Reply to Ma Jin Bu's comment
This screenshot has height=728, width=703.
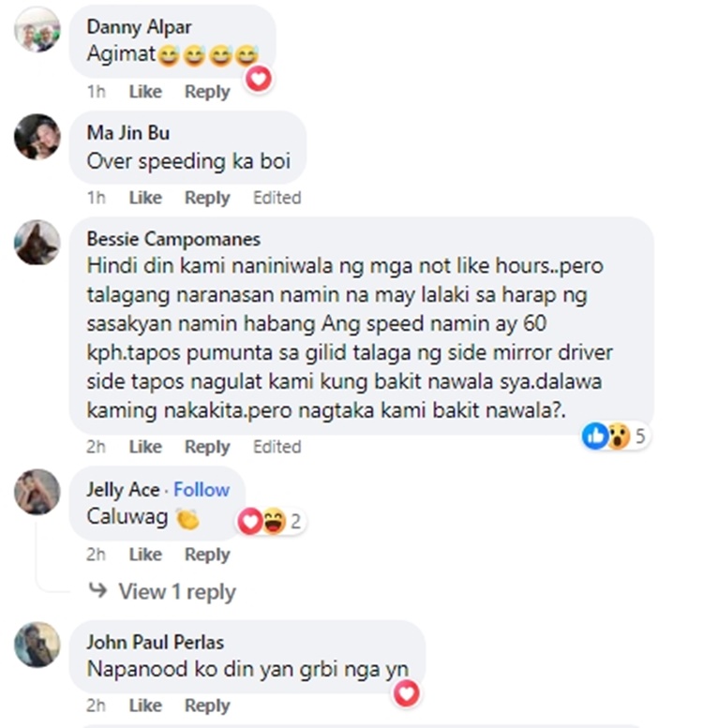point(207,199)
